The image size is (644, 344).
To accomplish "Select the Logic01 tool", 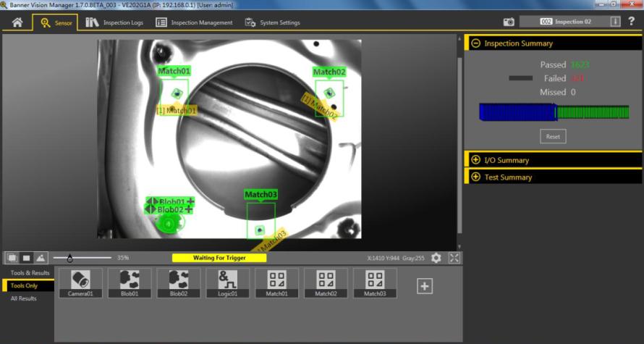I will (228, 282).
